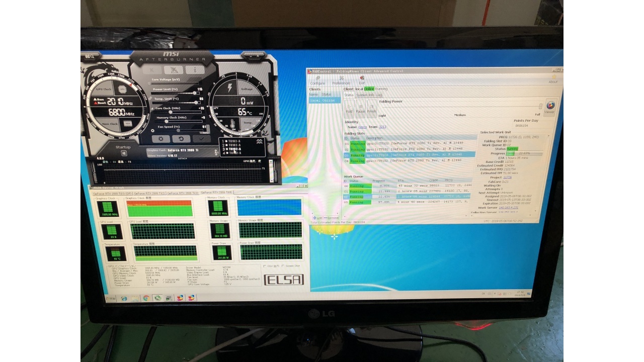Viewport: 644px width, 362px height.
Task: Switch to second GeForce RTX 2080 Ti tab
Action: coord(149,193)
